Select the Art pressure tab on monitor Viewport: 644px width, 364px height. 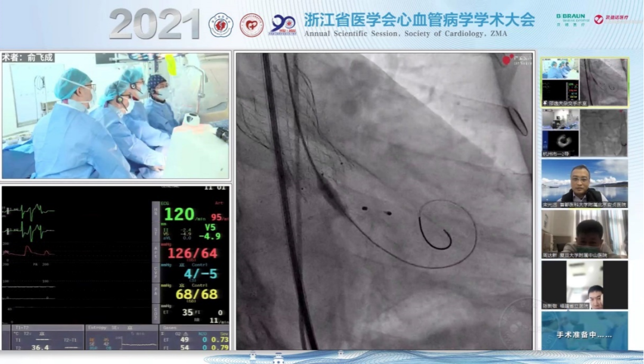click(x=155, y=253)
